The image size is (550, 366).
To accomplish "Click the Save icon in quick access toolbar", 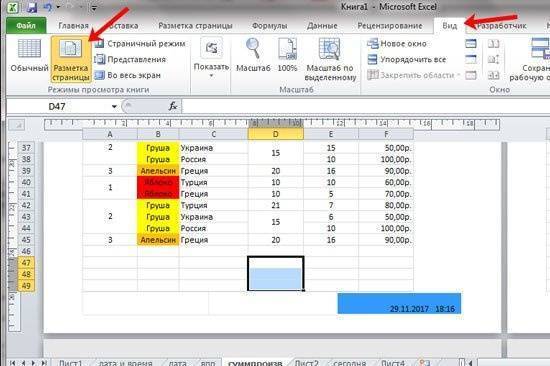I will coord(32,7).
